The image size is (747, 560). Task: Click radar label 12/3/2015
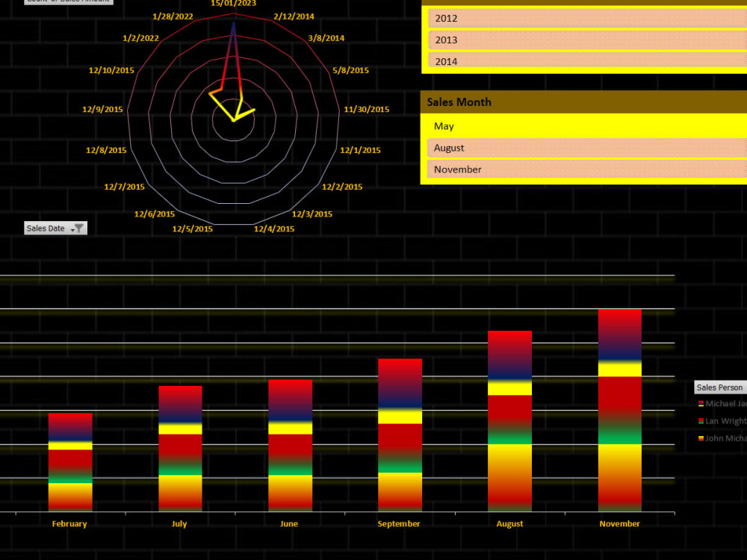click(312, 214)
